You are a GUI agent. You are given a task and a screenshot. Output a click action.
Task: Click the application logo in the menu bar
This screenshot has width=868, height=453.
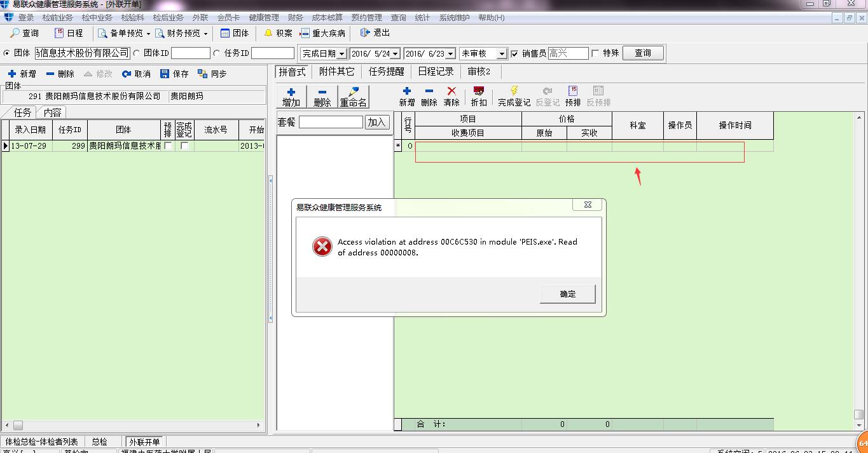[x=8, y=17]
